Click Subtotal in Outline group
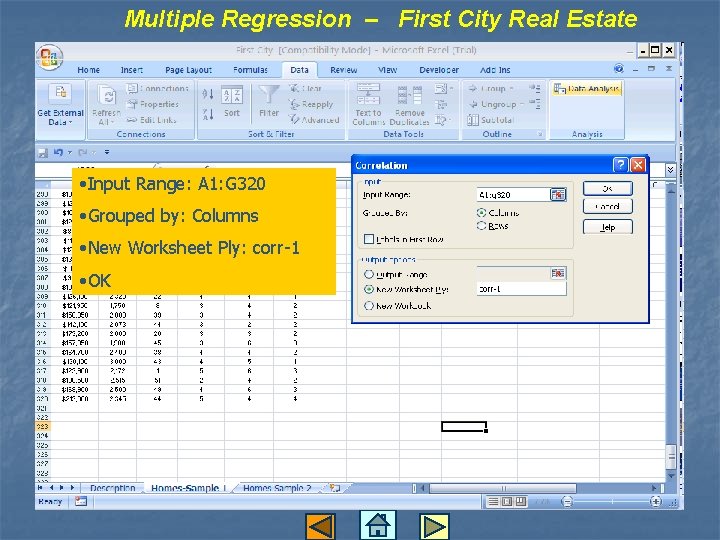The width and height of the screenshot is (720, 540). click(490, 120)
